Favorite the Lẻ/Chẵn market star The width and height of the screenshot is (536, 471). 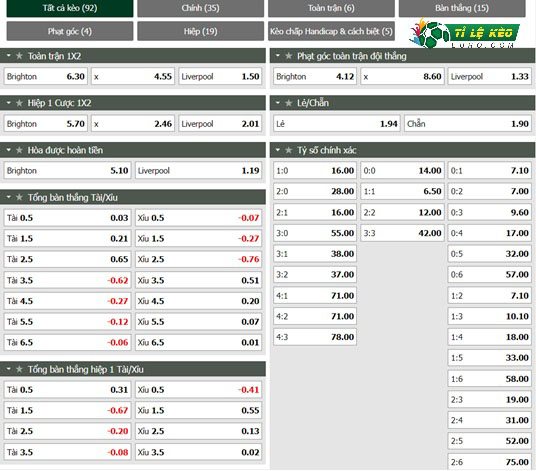pos(289,103)
